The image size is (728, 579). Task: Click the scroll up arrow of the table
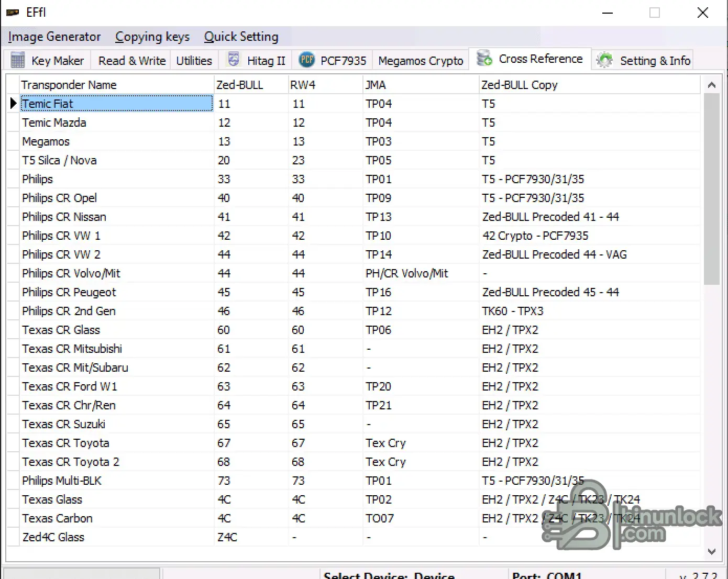click(711, 85)
